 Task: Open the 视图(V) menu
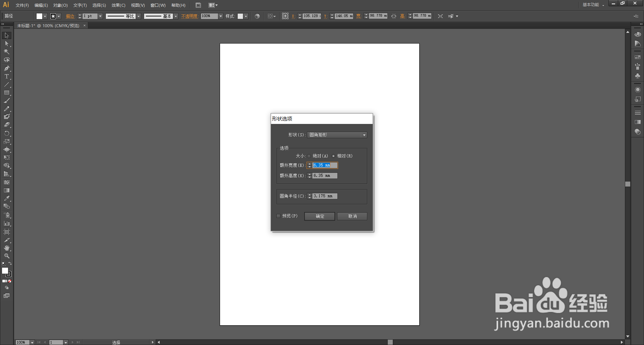pos(138,5)
